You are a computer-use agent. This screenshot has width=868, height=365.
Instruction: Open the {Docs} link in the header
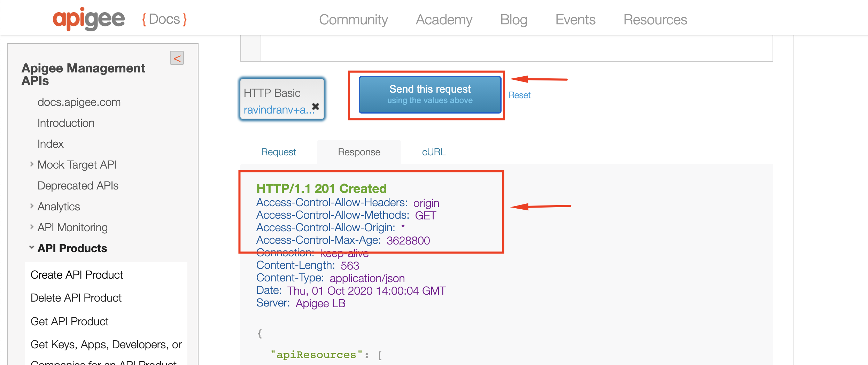164,19
